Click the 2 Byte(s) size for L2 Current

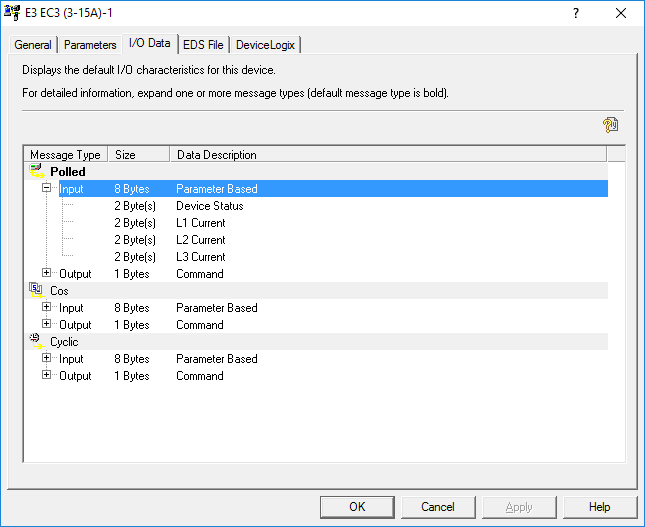point(135,240)
